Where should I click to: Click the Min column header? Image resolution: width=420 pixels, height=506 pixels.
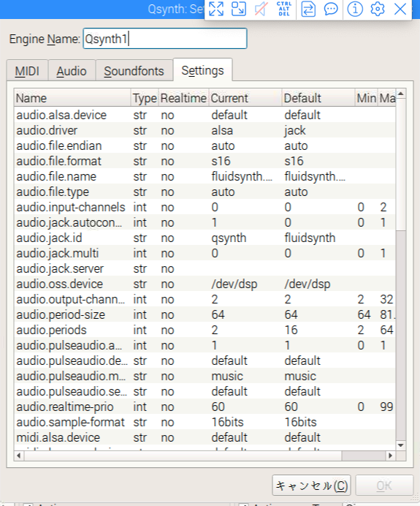367,98
